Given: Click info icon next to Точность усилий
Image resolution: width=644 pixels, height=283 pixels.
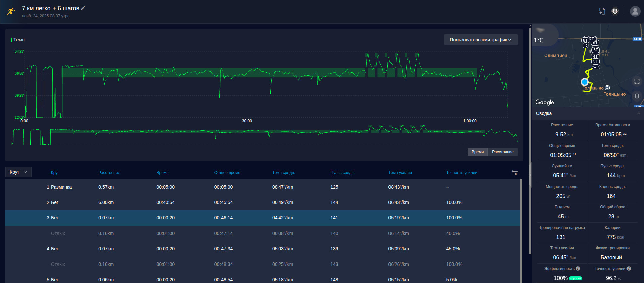Looking at the screenshot, I should 629,268.
